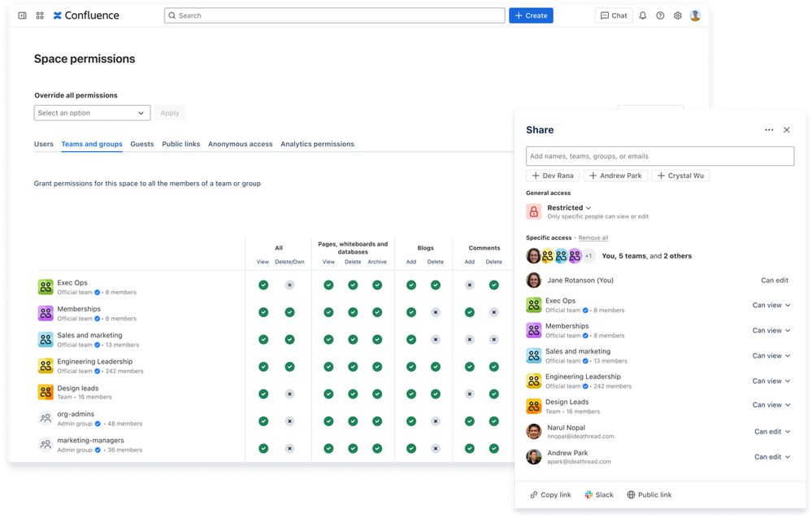812x518 pixels.
Task: Toggle org-admins Blogs Delete permission
Action: pos(436,421)
